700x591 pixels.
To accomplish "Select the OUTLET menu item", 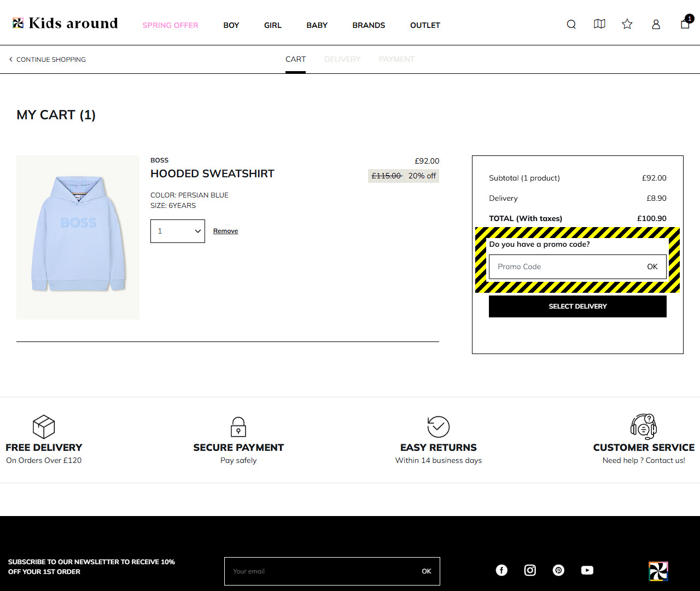I will point(425,25).
